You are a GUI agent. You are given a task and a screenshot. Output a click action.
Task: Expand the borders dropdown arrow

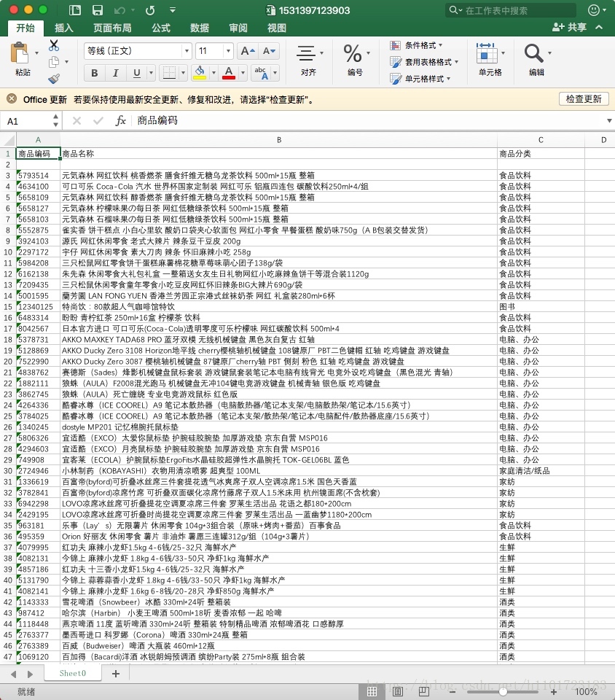coord(183,73)
